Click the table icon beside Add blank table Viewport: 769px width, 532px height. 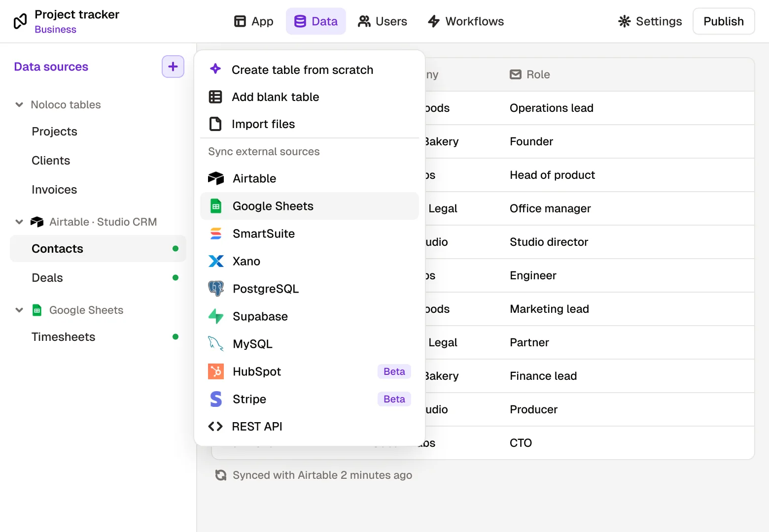tap(215, 97)
